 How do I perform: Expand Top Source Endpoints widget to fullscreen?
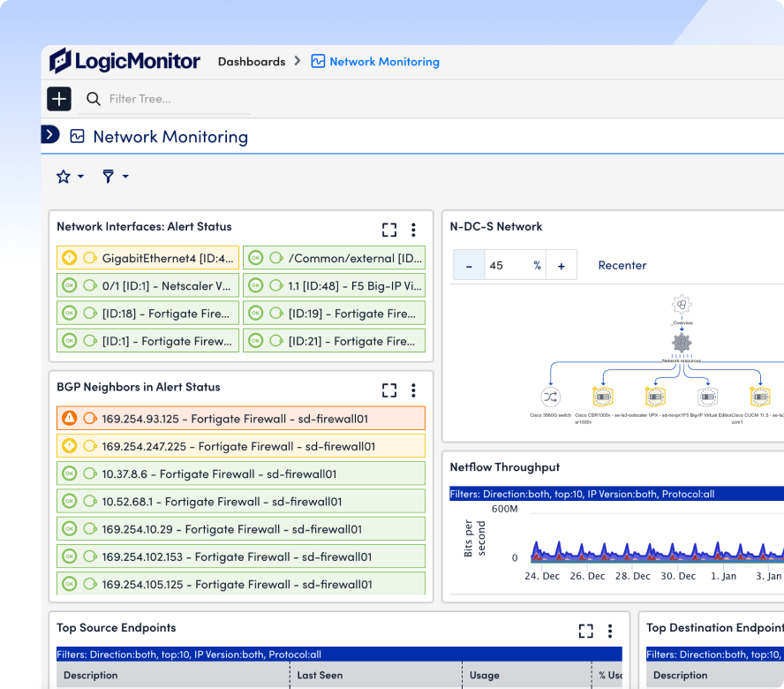point(585,631)
